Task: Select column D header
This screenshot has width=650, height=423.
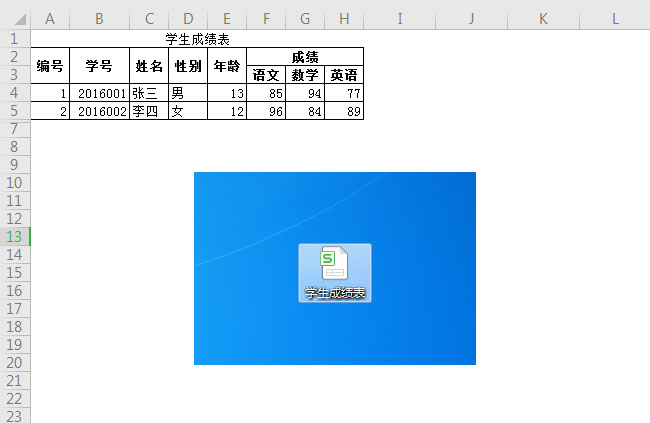Action: [188, 19]
